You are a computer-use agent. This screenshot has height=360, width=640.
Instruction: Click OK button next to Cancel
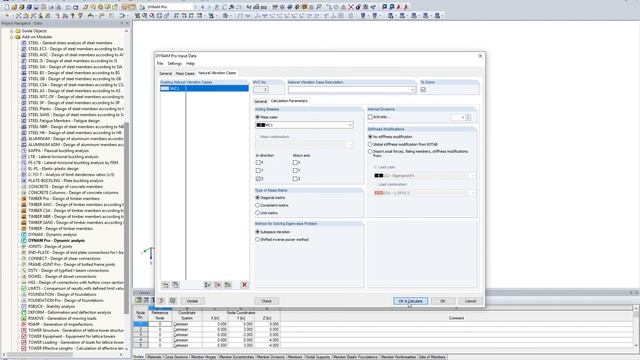click(443, 301)
